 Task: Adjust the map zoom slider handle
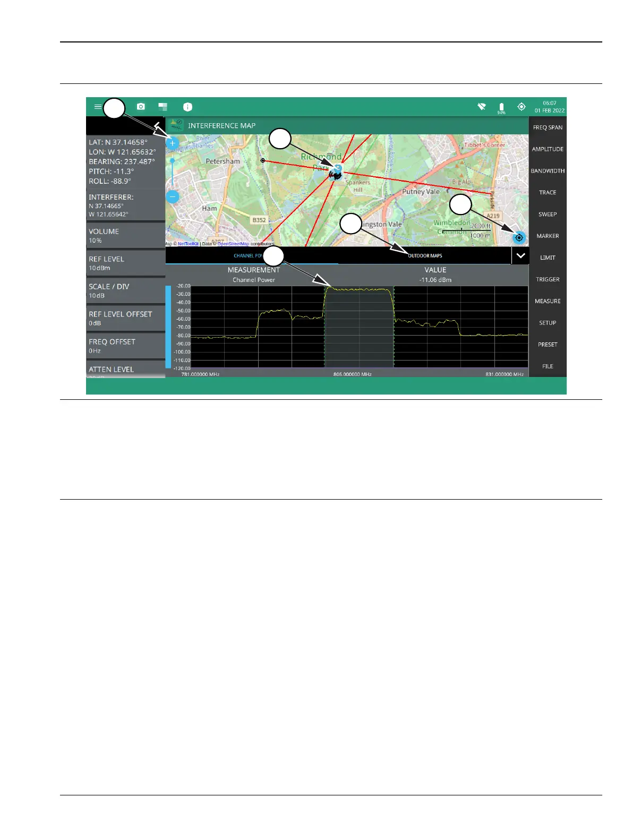click(173, 160)
